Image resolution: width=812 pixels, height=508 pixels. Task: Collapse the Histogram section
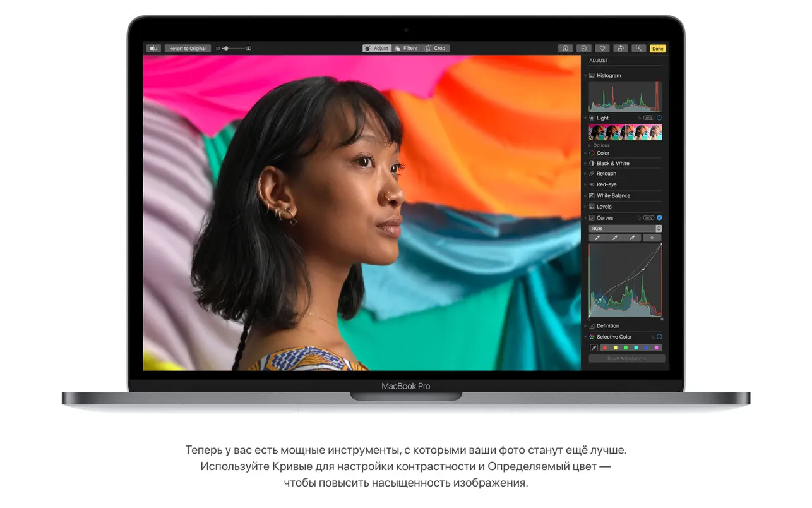click(585, 76)
